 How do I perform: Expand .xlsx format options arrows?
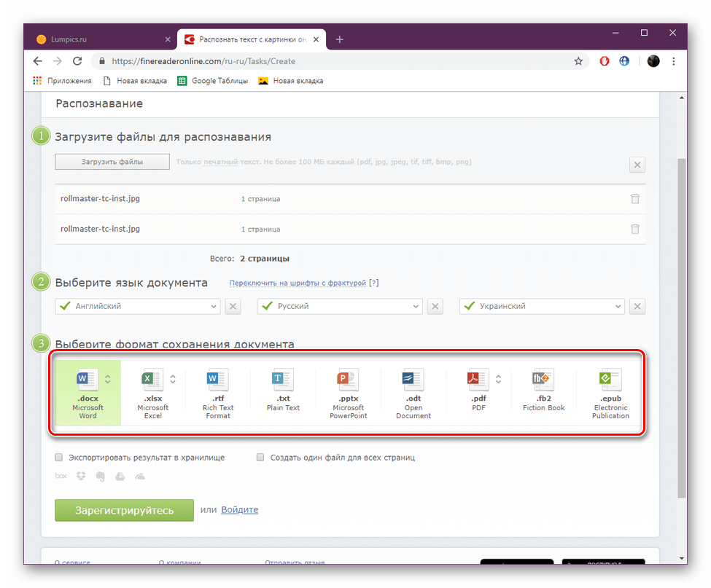[x=173, y=379]
